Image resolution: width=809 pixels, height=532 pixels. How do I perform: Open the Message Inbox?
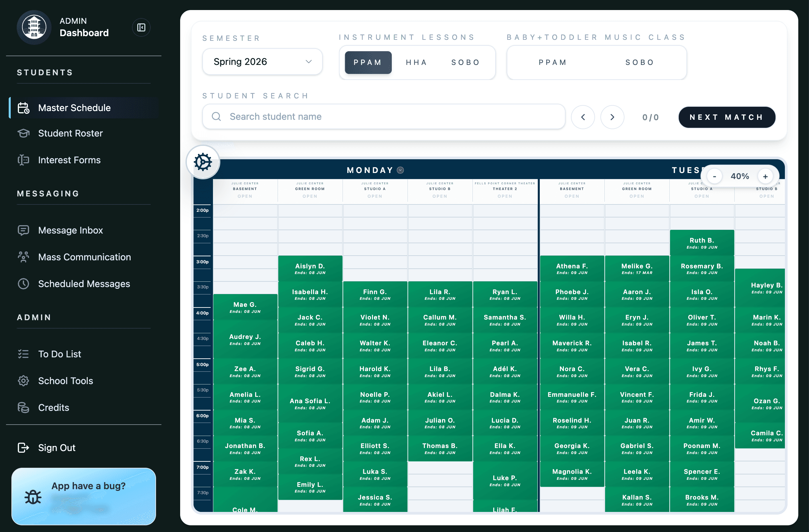tap(70, 230)
